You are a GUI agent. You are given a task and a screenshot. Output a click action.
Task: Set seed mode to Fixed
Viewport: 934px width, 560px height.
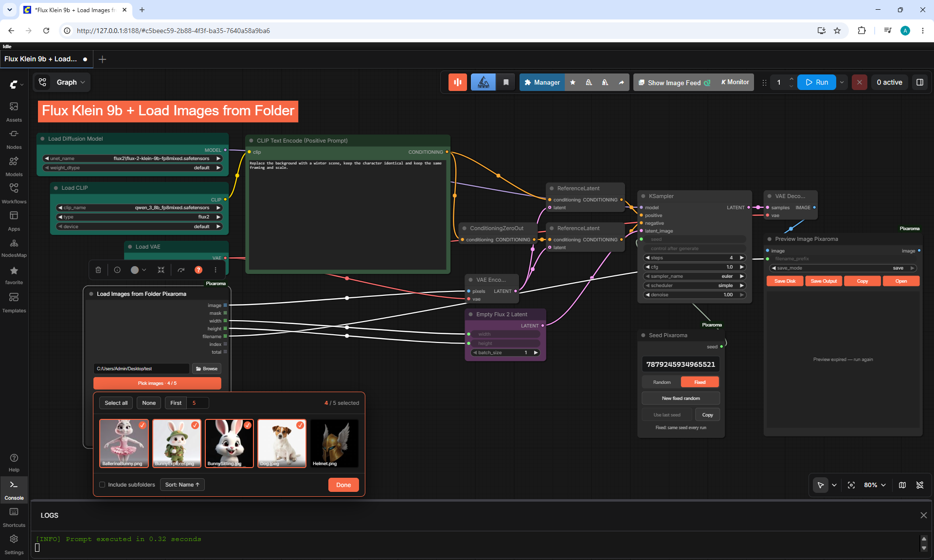(x=700, y=382)
